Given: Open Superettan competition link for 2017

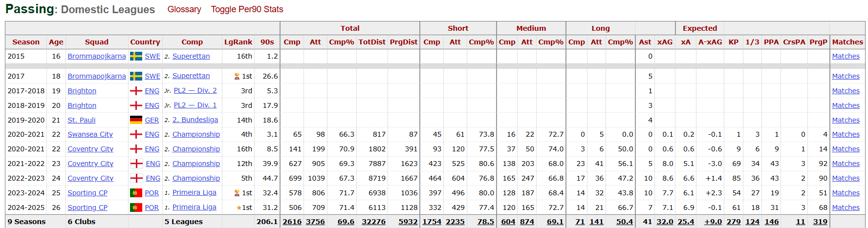Looking at the screenshot, I should coord(191,76).
